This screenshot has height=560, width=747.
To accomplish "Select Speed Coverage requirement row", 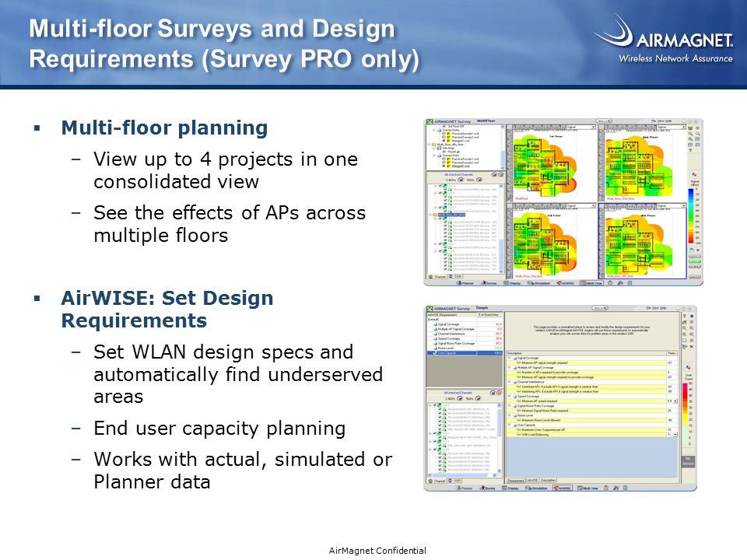I will [x=465, y=338].
